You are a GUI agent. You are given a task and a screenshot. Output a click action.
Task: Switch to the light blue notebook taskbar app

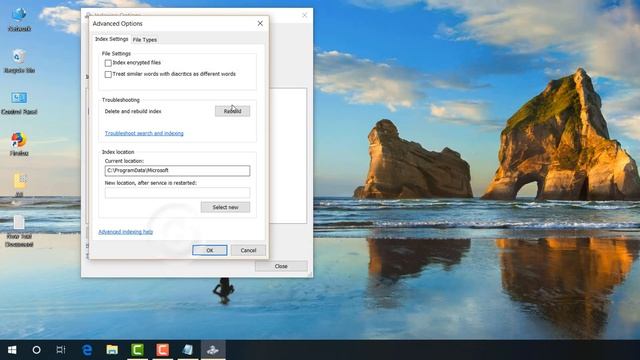point(188,350)
